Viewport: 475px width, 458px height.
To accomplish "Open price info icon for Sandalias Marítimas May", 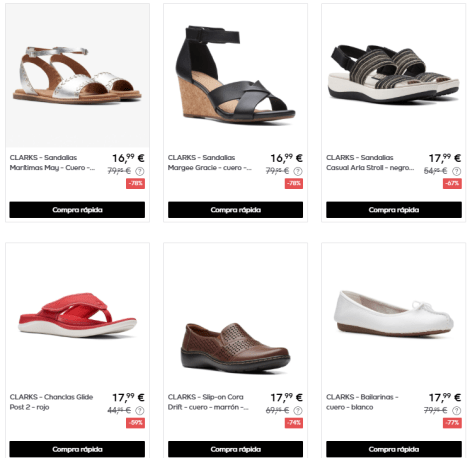I will (140, 171).
